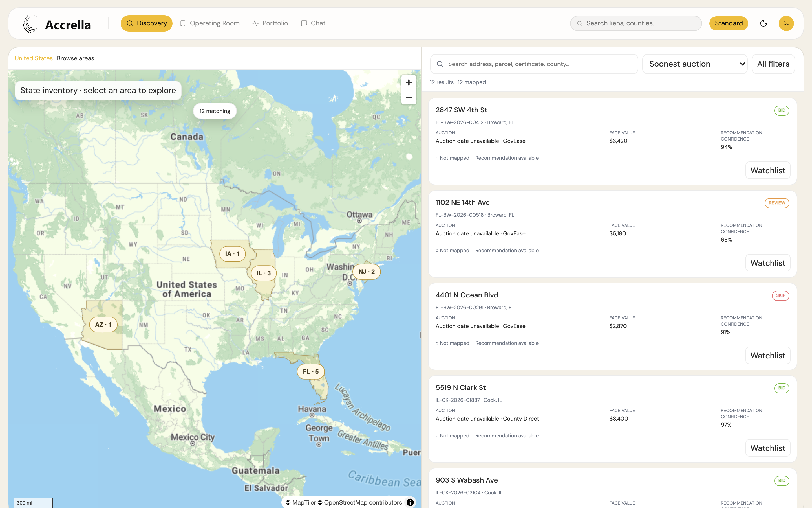The height and width of the screenshot is (508, 812).
Task: Click the 12 results · 12 mapped count
Action: click(458, 82)
